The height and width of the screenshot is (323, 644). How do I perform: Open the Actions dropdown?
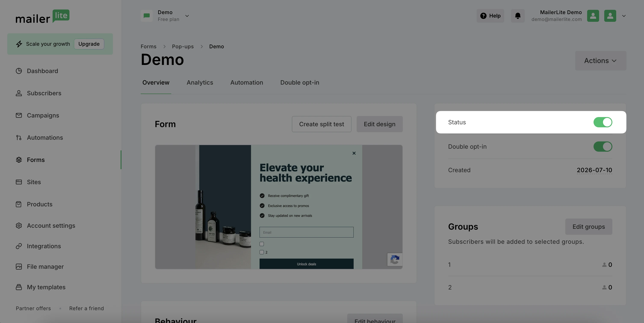(x=601, y=61)
